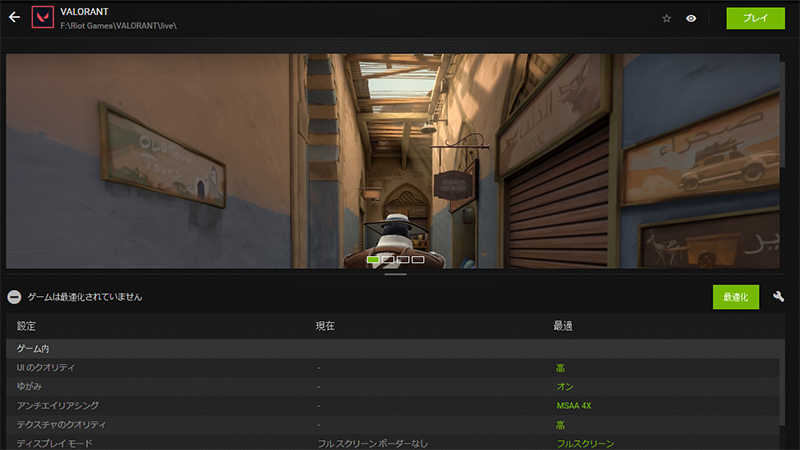Click optimal value MSAA 4X

(573, 406)
